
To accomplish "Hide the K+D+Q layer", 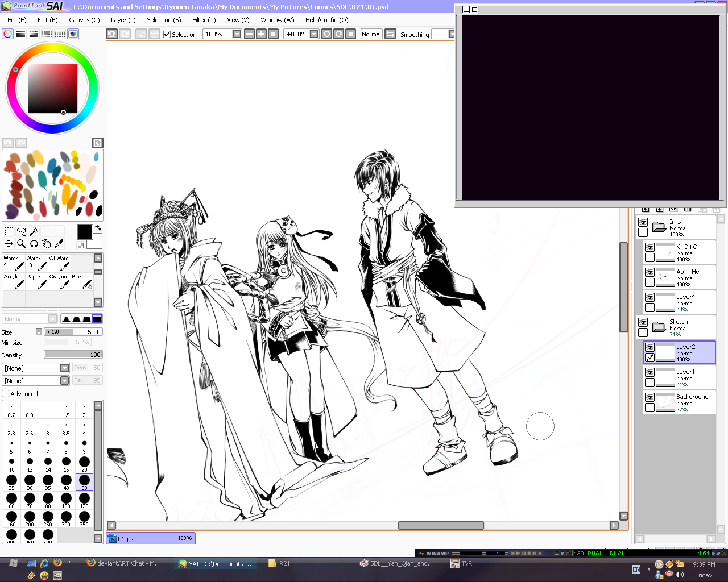I will 650,247.
